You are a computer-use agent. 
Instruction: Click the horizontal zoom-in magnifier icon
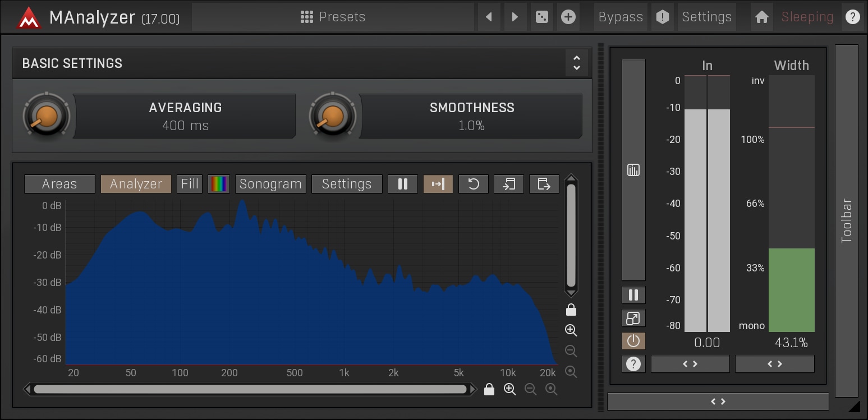click(x=509, y=389)
